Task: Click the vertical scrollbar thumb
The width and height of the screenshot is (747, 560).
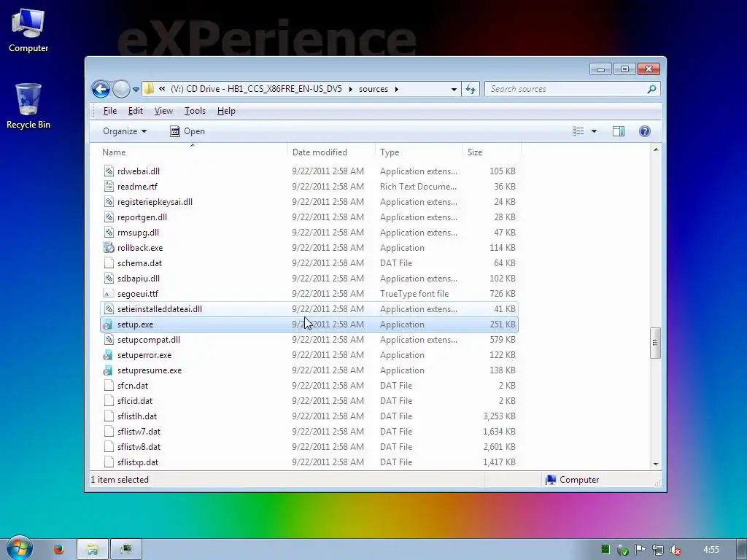Action: (x=656, y=343)
